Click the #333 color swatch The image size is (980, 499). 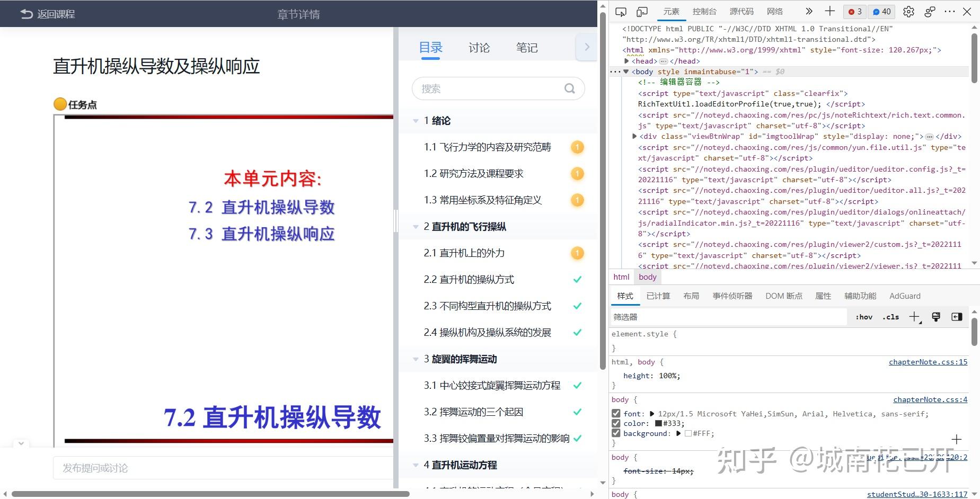[x=658, y=423]
